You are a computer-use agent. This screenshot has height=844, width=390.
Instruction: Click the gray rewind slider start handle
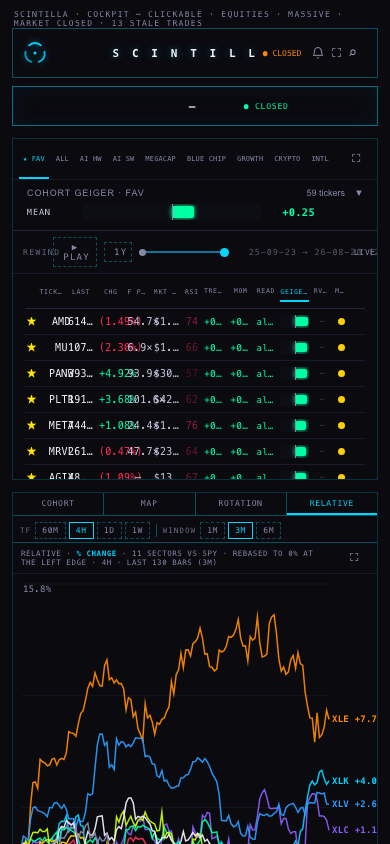pos(143,252)
